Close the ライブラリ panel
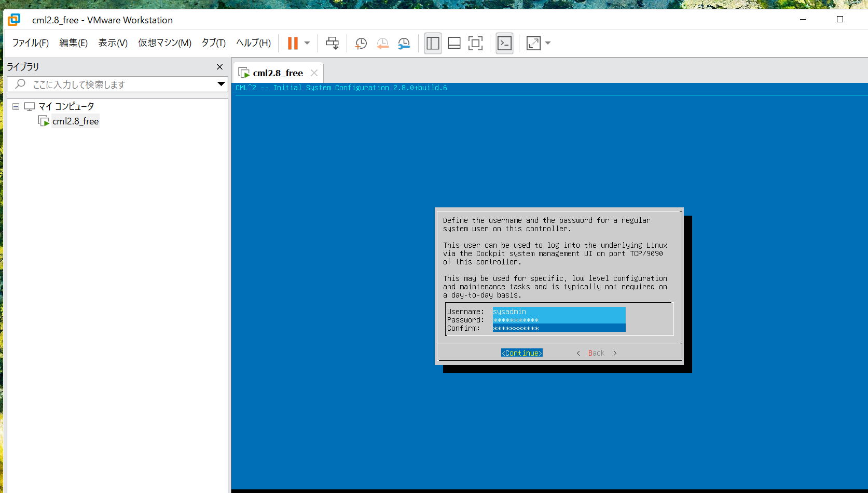 pos(219,67)
